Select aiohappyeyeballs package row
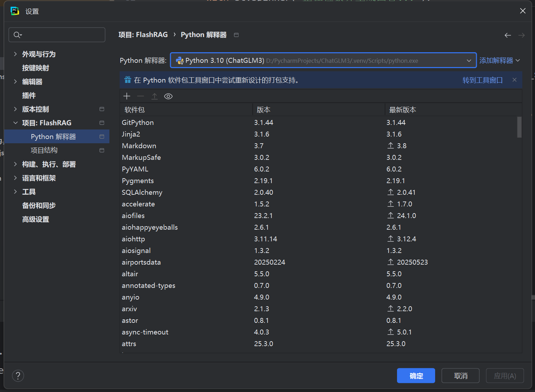This screenshot has height=392, width=535. [x=319, y=227]
